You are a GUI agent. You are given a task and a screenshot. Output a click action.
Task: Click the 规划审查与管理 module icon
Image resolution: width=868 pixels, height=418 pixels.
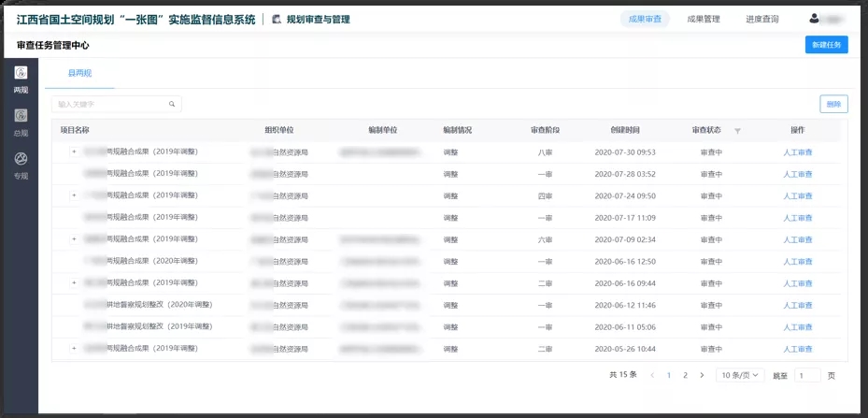pos(276,19)
